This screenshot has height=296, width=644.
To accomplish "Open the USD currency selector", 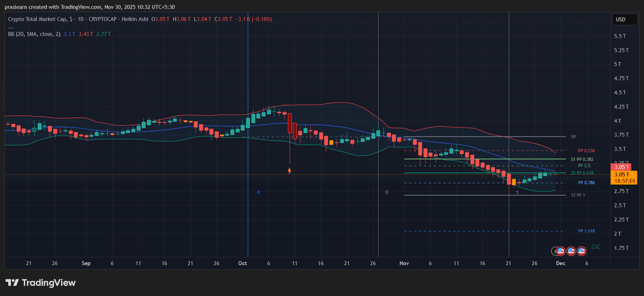I will tap(624, 20).
